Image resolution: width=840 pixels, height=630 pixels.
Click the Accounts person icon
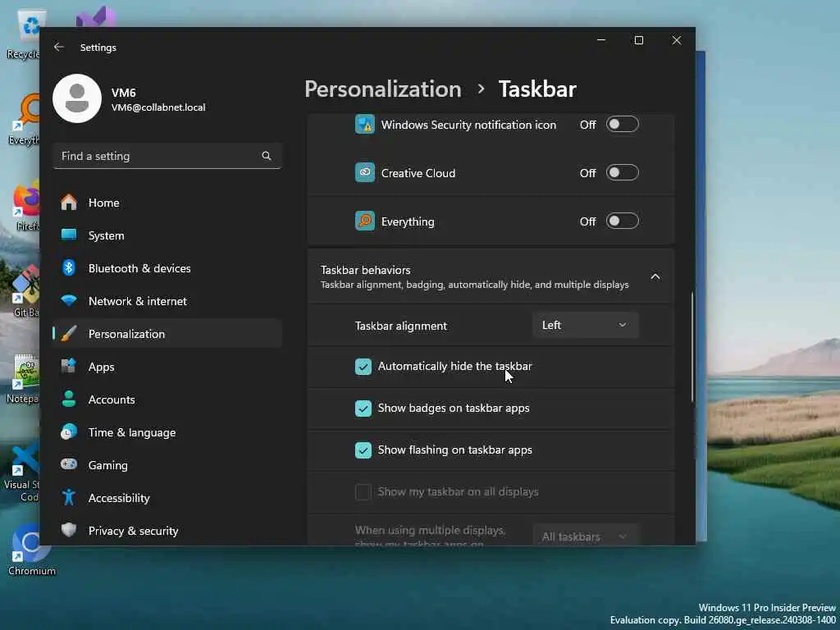pos(69,399)
